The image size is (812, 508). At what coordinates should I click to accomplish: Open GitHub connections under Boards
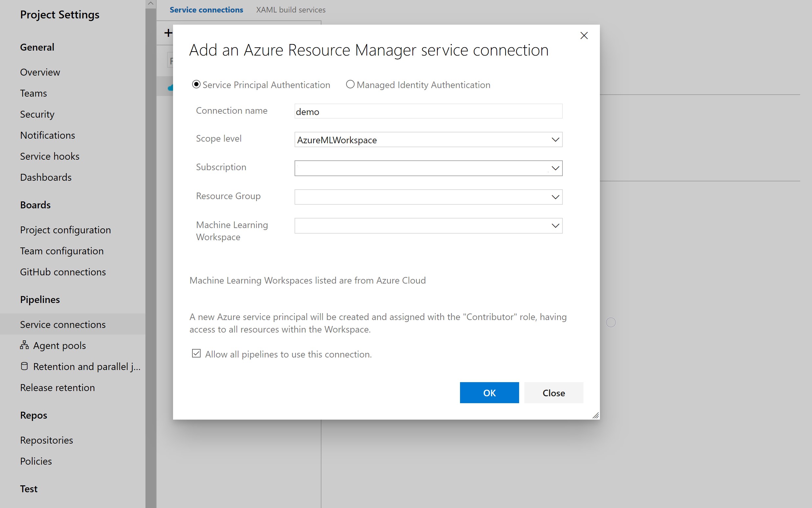(63, 272)
